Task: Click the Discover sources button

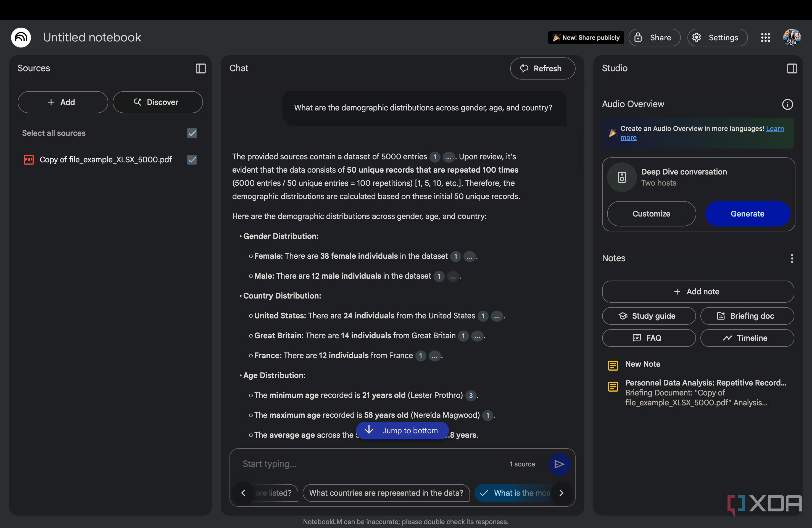Action: (158, 102)
